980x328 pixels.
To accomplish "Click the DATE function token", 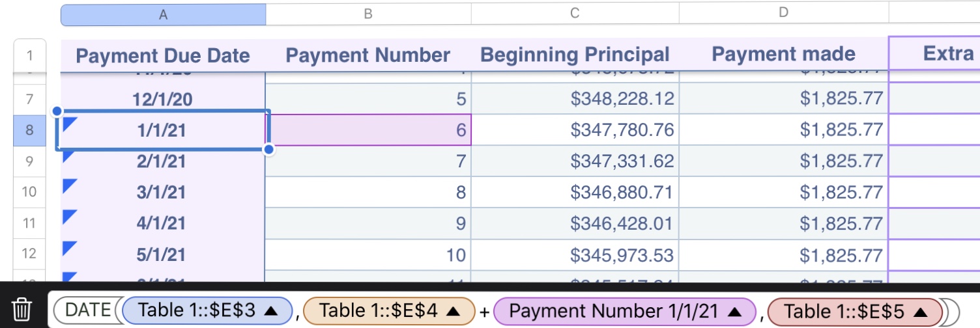I will (x=83, y=310).
